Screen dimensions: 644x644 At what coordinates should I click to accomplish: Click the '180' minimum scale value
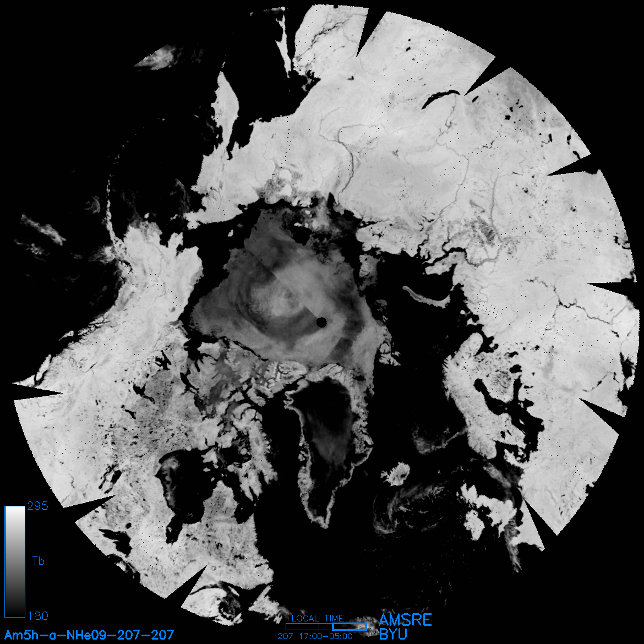click(x=38, y=616)
